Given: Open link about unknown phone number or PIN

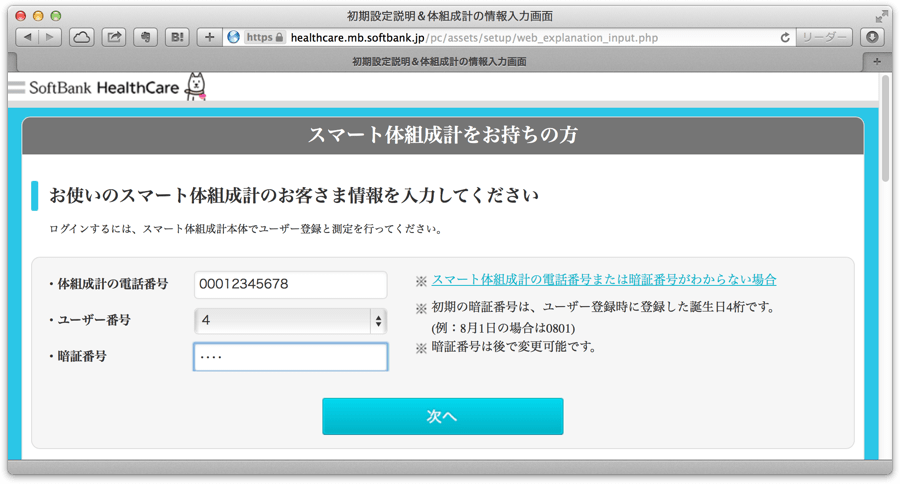Looking at the screenshot, I should (x=604, y=280).
